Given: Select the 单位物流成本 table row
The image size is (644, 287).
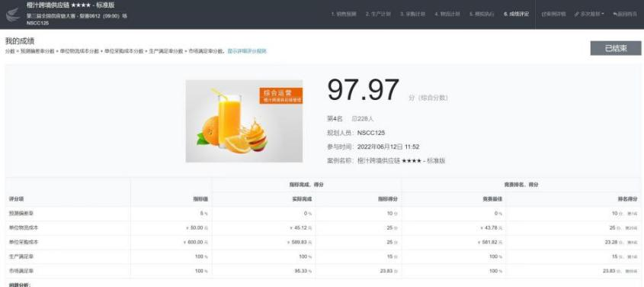Looking at the screenshot, I should (x=323, y=227).
